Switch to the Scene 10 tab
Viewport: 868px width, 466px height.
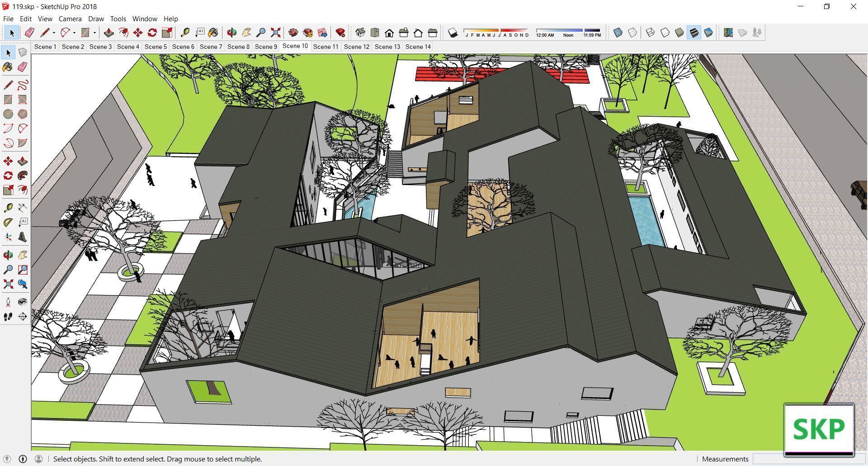[x=295, y=46]
